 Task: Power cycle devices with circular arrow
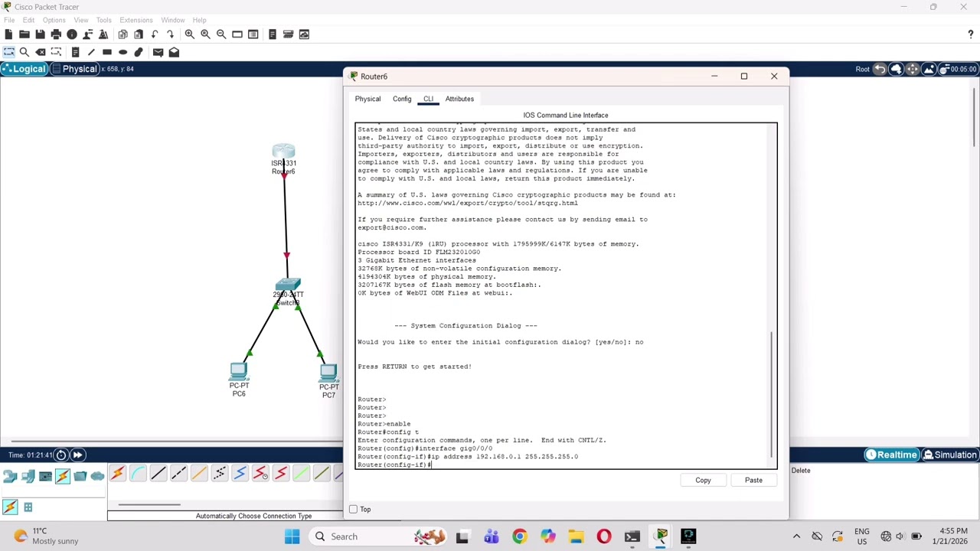tap(60, 455)
